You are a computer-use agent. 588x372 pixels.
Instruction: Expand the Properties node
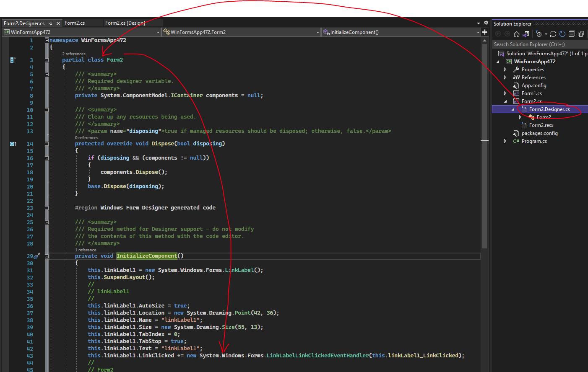(505, 70)
